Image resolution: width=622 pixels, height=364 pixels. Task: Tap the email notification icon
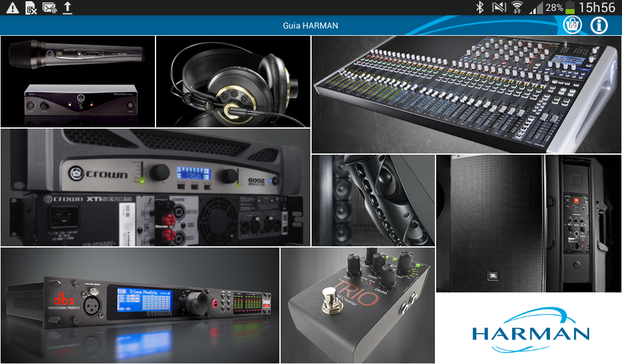(49, 7)
